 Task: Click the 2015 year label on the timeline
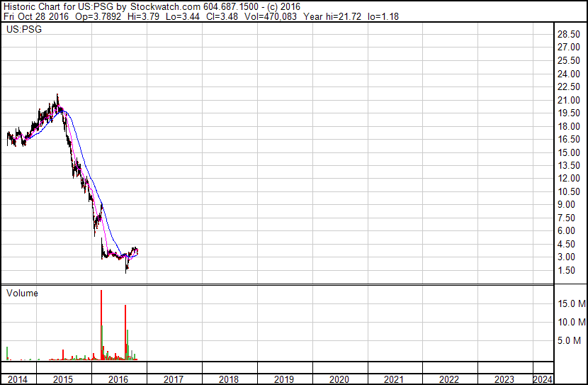(63, 379)
